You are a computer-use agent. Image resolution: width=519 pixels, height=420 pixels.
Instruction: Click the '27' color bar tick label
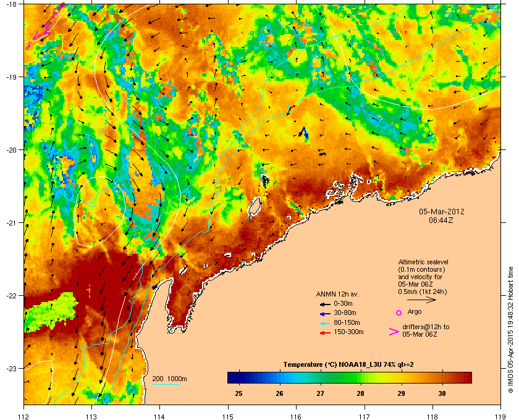[x=320, y=394]
